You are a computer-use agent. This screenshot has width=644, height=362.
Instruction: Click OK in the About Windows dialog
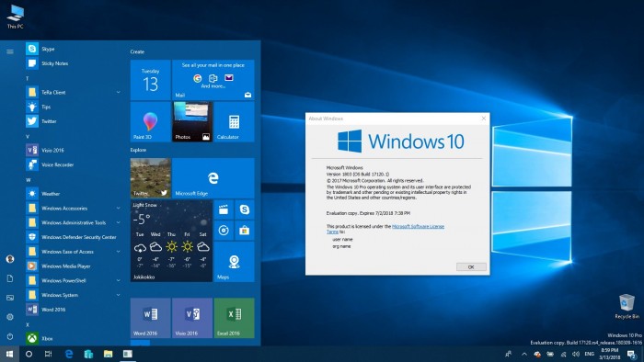pyautogui.click(x=471, y=266)
